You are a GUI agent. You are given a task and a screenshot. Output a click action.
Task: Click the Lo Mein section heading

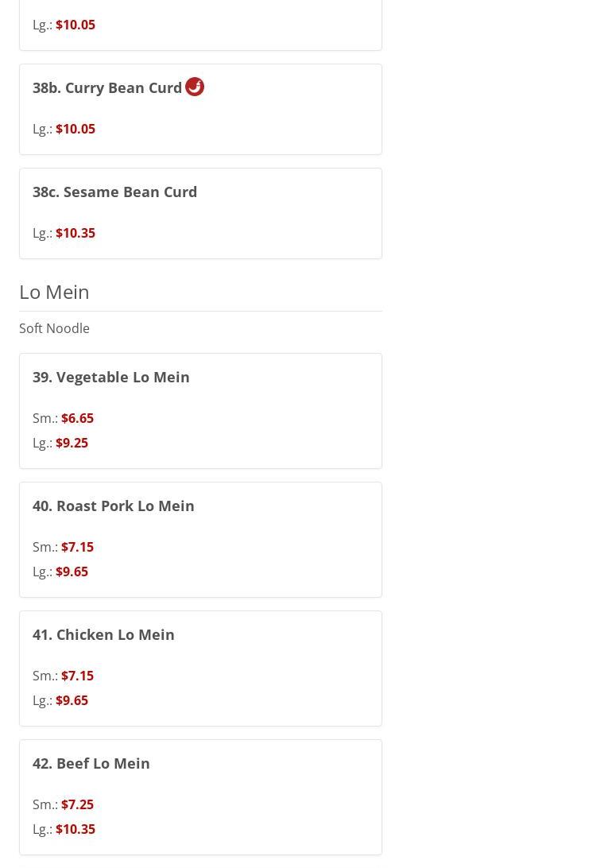pyautogui.click(x=54, y=292)
